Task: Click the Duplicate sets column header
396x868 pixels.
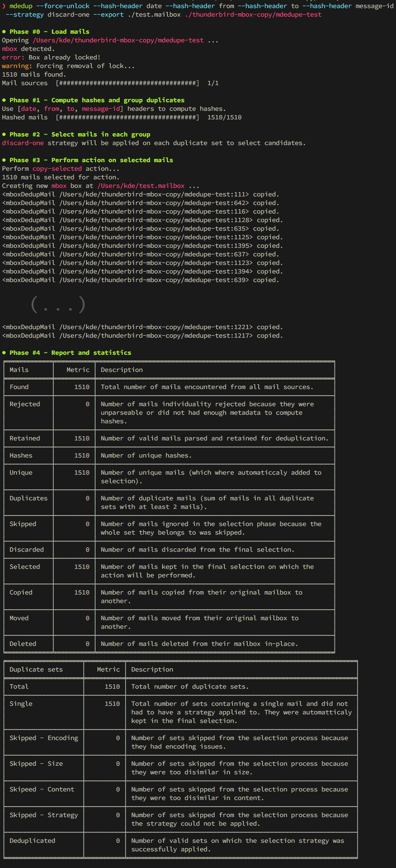Action: (36, 670)
